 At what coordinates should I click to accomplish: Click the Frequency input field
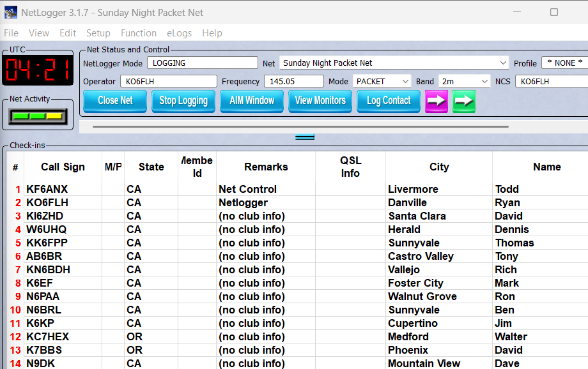pyautogui.click(x=293, y=82)
